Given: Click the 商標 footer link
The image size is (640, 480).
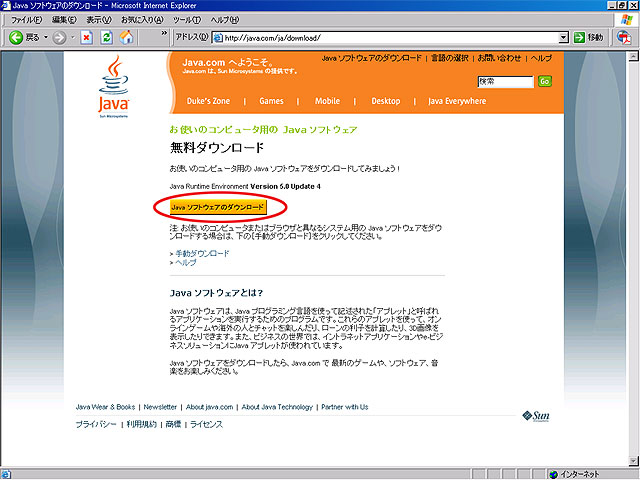Looking at the screenshot, I should pyautogui.click(x=173, y=424).
